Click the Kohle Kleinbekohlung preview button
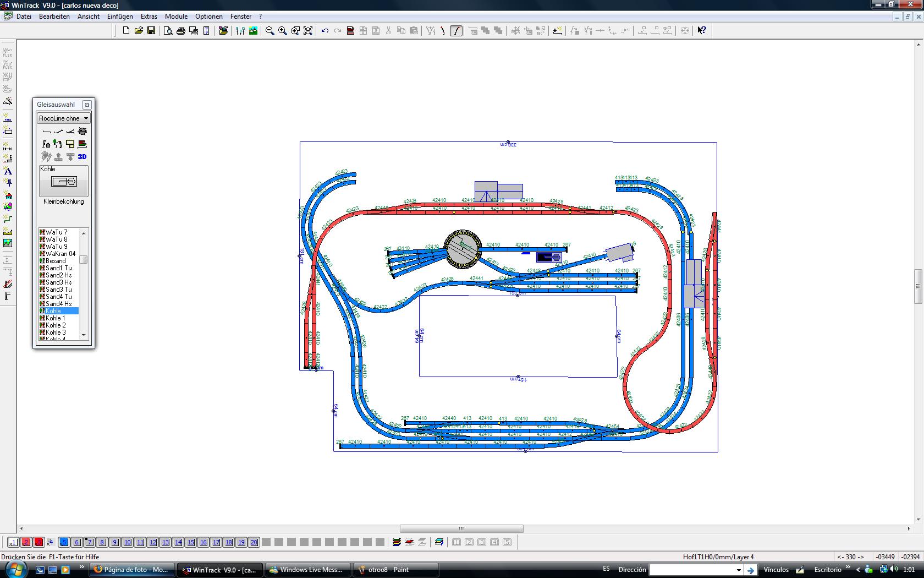 pos(64,182)
